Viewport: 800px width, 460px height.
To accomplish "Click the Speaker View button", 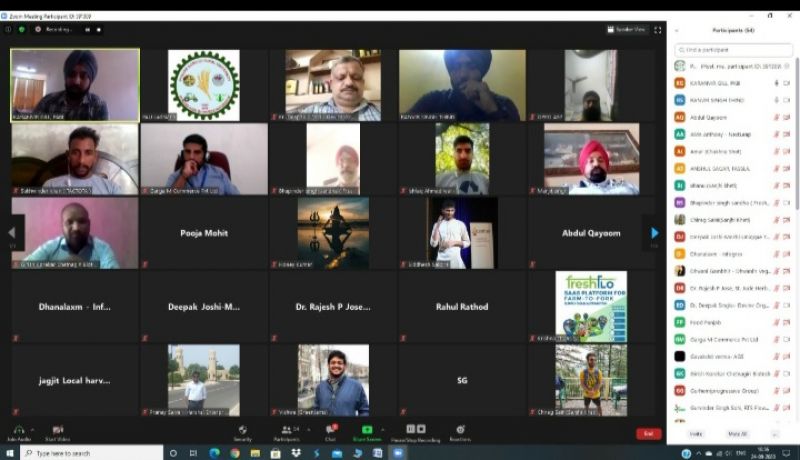I will [626, 30].
